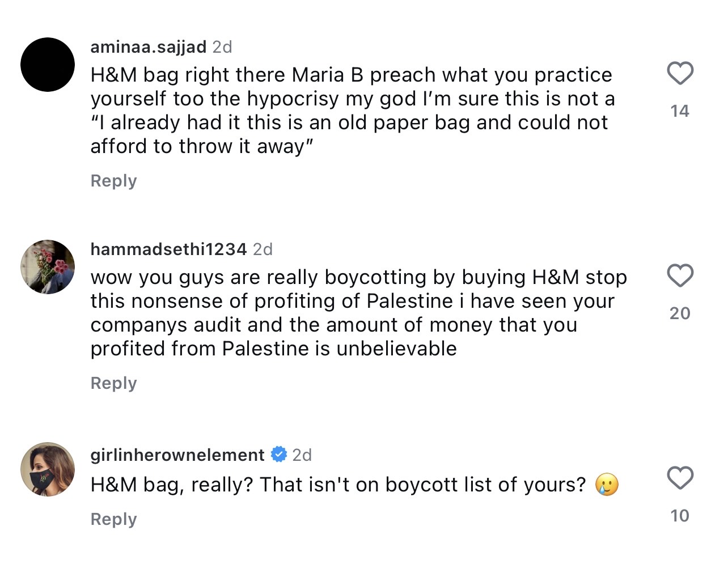Click the teary smile emoji in the last comment

(x=607, y=485)
